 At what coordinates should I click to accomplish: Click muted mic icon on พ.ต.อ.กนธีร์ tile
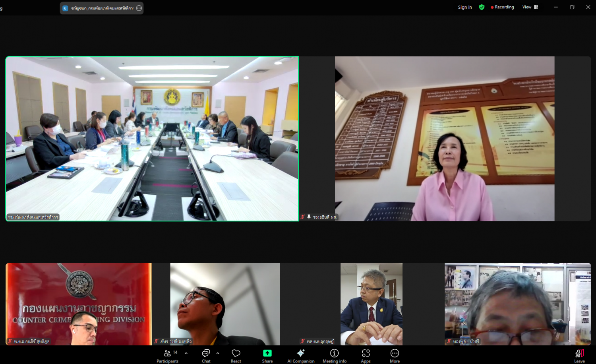pos(10,341)
